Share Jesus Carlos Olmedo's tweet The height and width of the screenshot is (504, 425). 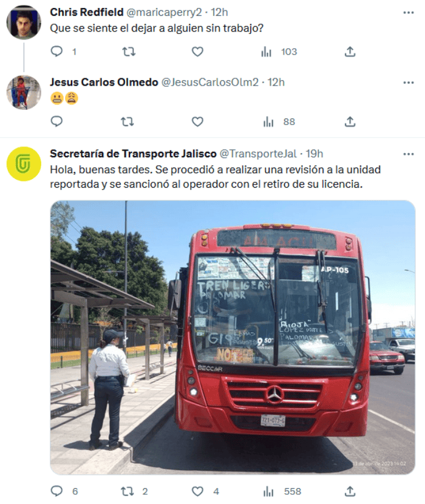point(350,121)
